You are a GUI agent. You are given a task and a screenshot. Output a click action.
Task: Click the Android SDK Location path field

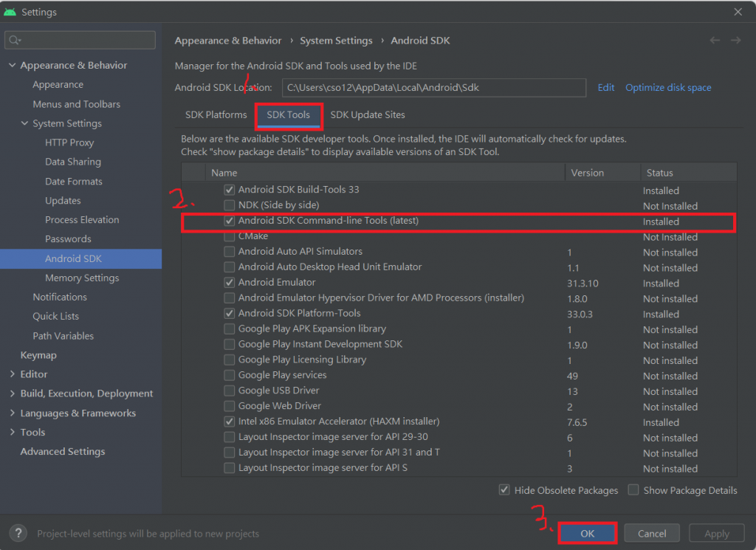tap(434, 88)
